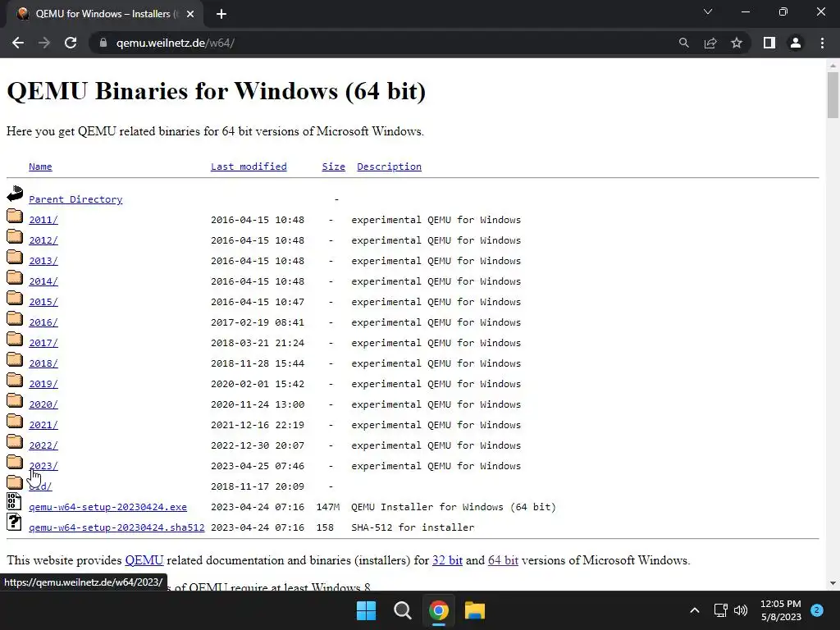Open File Explorer from the taskbar
The width and height of the screenshot is (840, 630).
pos(475,610)
